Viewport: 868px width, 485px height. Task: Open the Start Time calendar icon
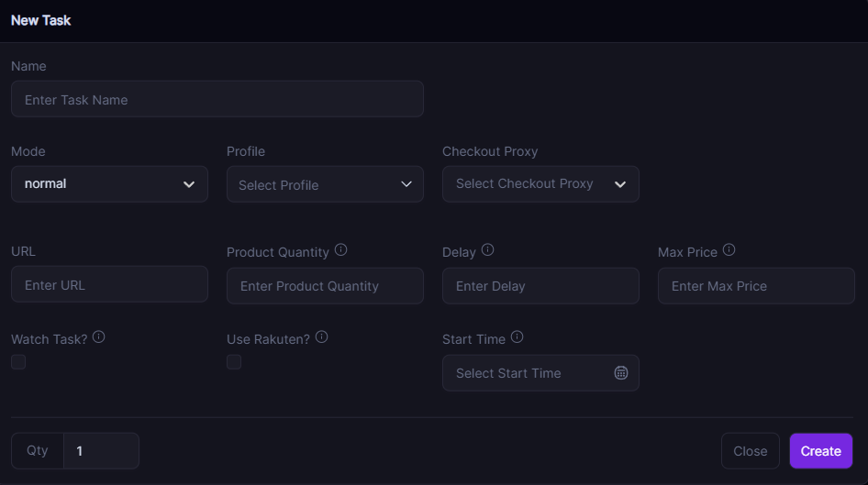pos(621,373)
